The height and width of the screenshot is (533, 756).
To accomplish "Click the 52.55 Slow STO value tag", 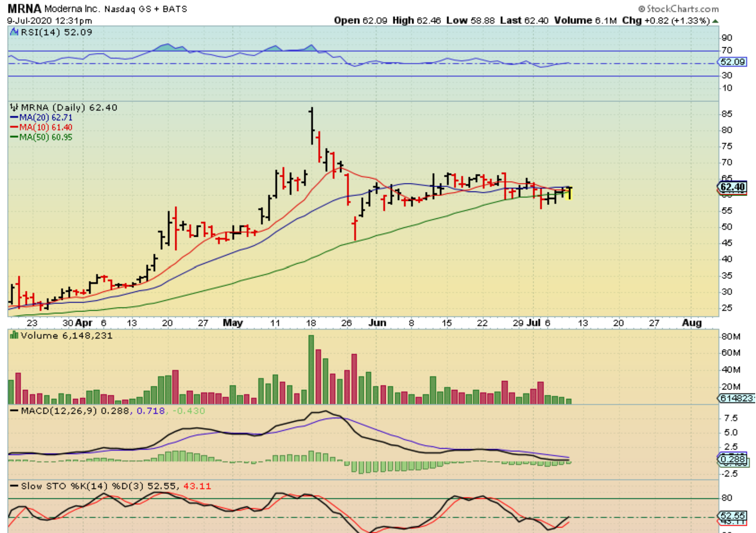I will [x=732, y=515].
